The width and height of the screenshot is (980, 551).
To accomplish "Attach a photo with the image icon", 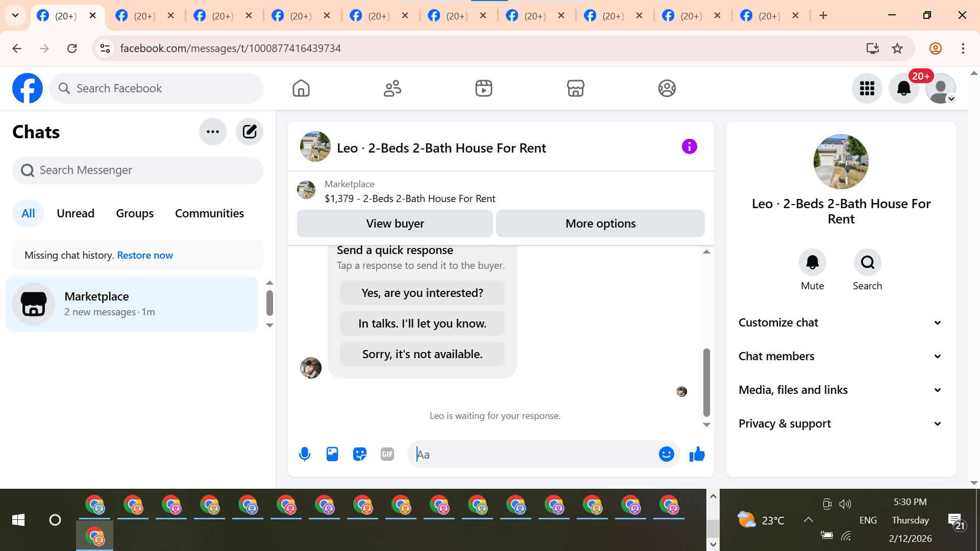I will coord(332,454).
